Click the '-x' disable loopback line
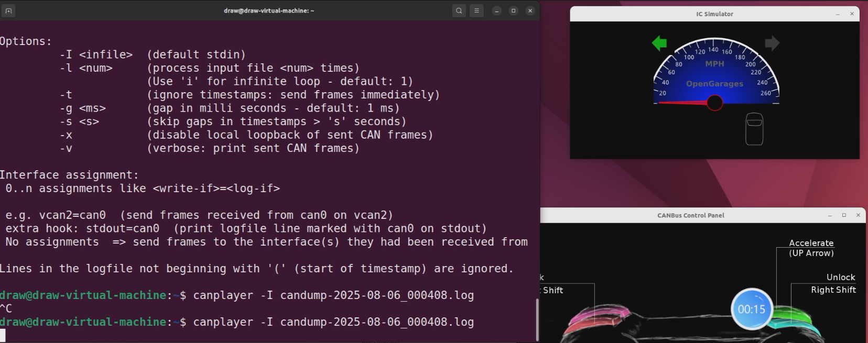The image size is (868, 343). [246, 135]
